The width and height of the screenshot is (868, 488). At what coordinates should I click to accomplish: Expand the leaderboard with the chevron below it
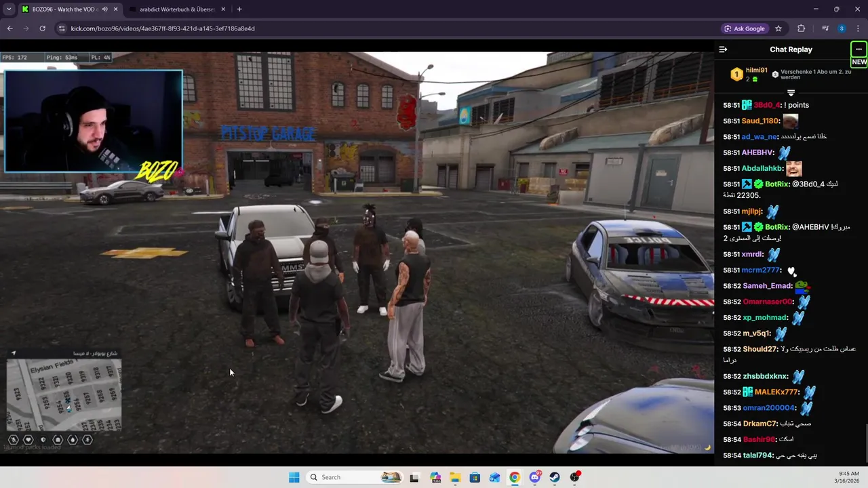pyautogui.click(x=791, y=92)
